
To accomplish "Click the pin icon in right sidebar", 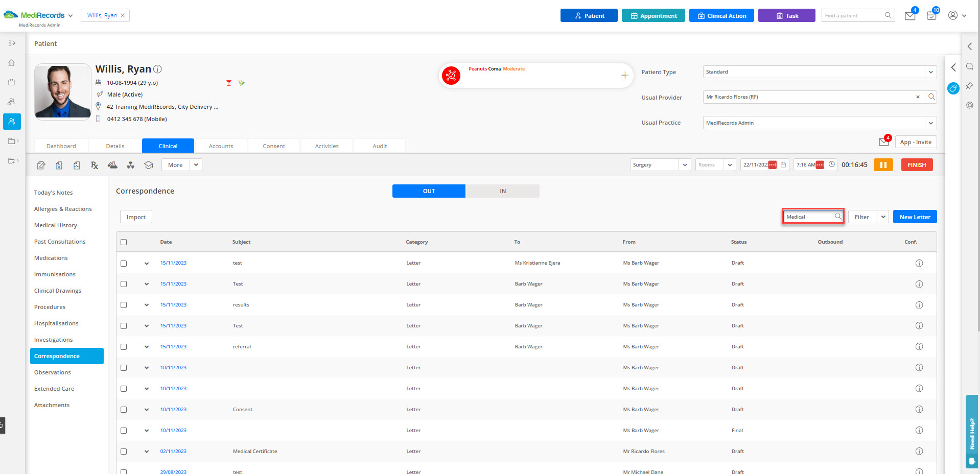I will 969,86.
